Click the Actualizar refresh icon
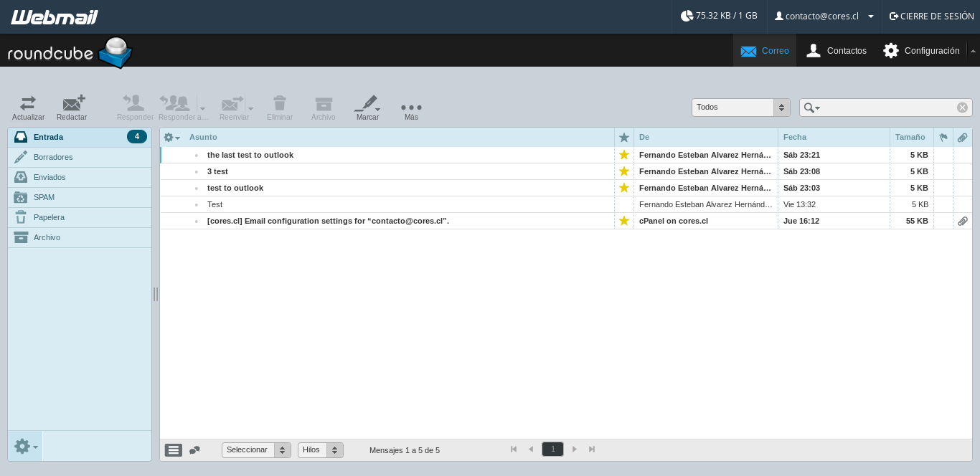This screenshot has height=476, width=980. coord(28,108)
